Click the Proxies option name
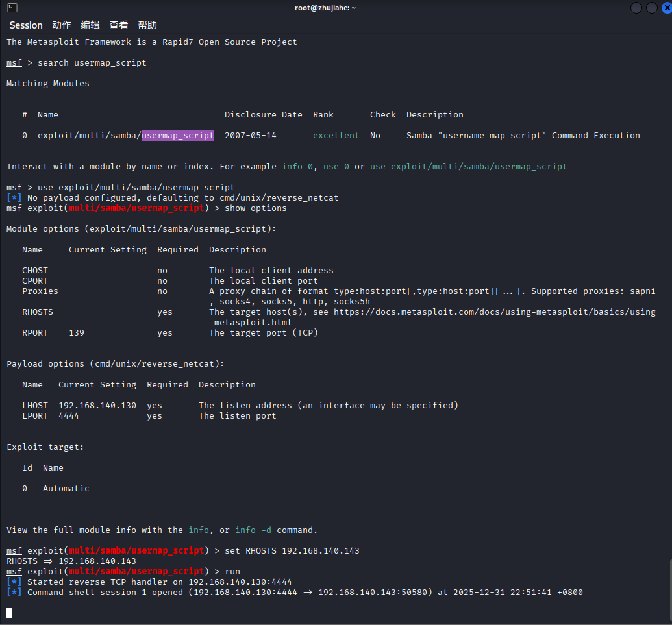Screen dimensions: 672x625 [40, 291]
